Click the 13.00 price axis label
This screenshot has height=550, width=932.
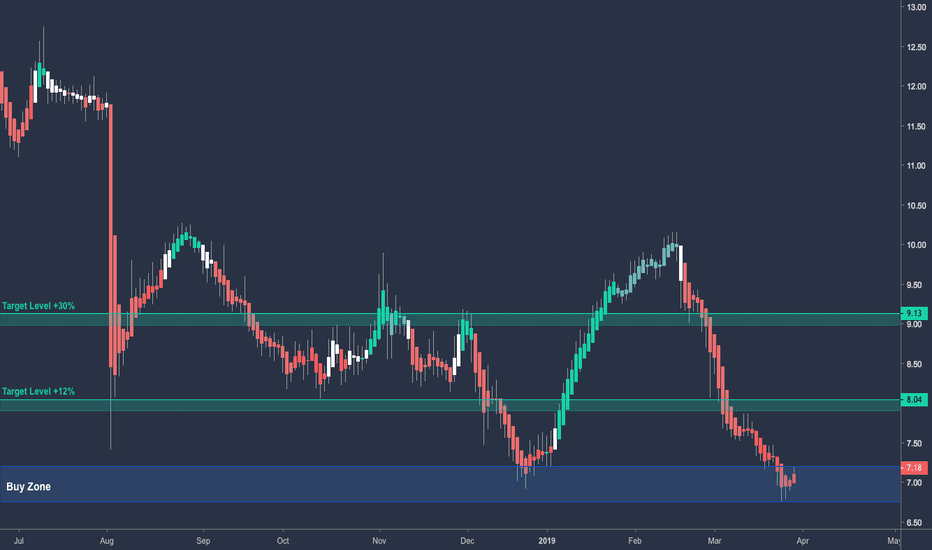pos(916,7)
